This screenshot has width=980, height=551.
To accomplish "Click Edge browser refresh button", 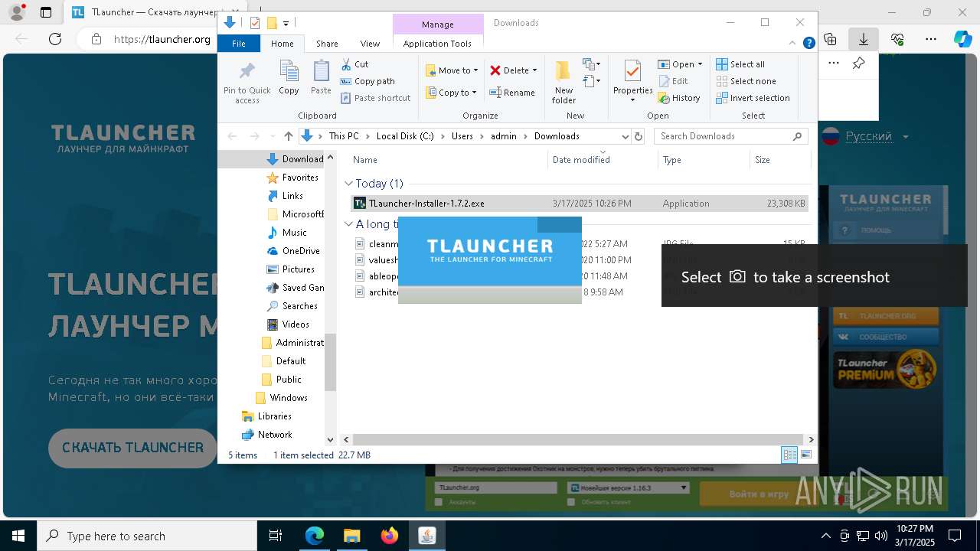I will coord(55,38).
